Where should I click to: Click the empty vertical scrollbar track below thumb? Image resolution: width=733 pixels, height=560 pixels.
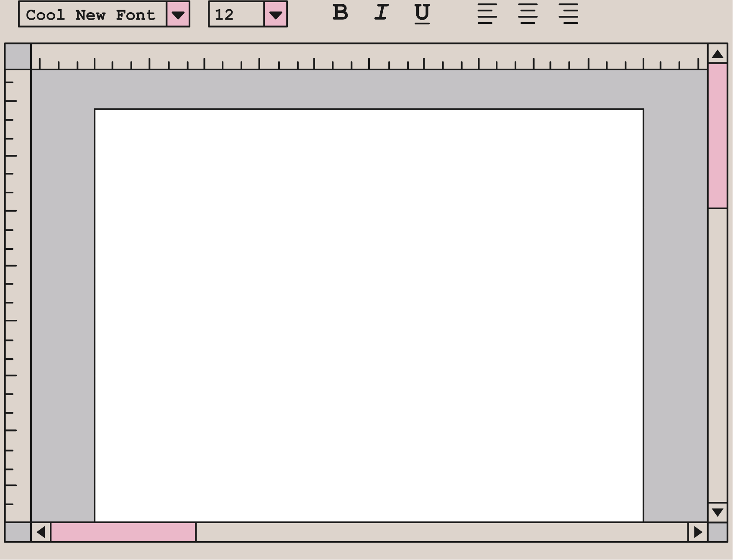[x=718, y=355]
